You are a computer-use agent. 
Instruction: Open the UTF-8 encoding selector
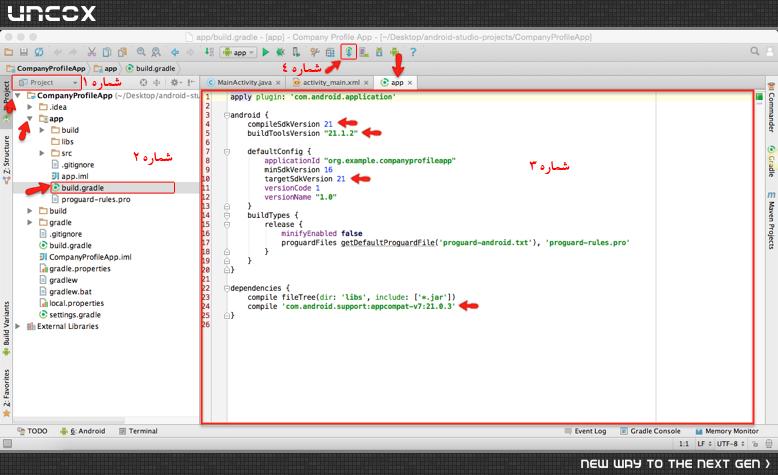tap(730, 444)
